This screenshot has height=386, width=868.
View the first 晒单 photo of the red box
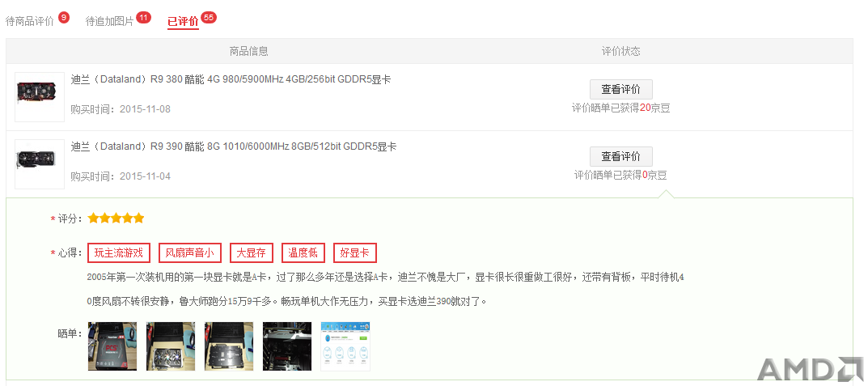click(x=112, y=346)
